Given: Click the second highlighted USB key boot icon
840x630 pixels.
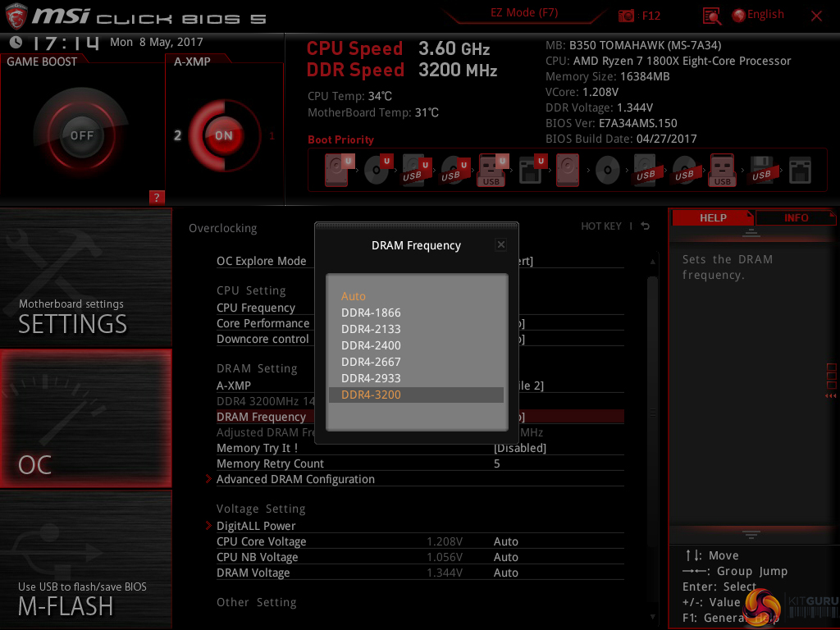Looking at the screenshot, I should click(x=722, y=170).
